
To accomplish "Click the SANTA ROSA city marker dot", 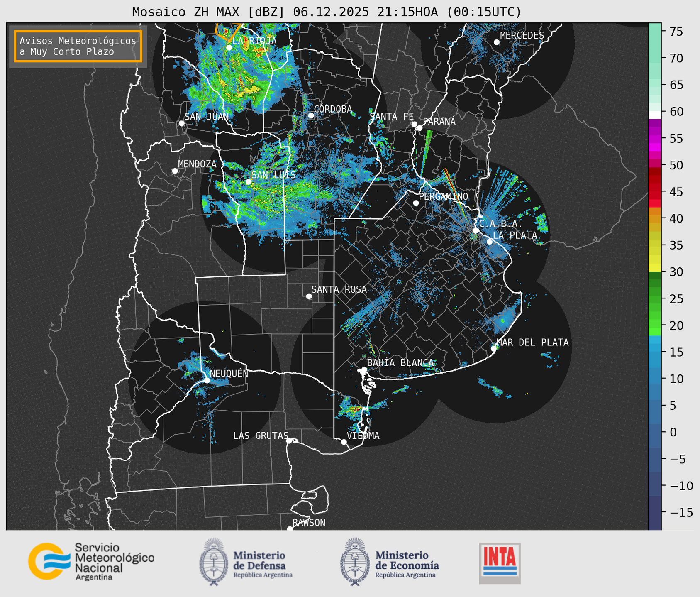I will 309,296.
